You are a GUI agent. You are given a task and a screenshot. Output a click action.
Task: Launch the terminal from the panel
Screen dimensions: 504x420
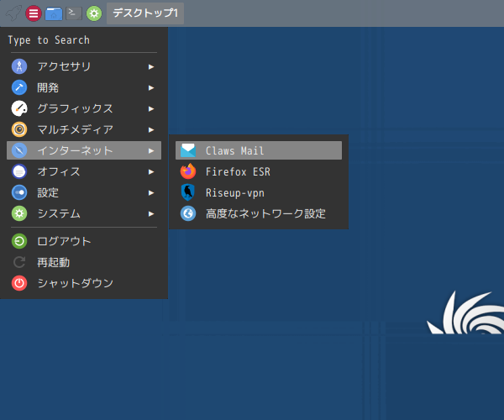[74, 13]
